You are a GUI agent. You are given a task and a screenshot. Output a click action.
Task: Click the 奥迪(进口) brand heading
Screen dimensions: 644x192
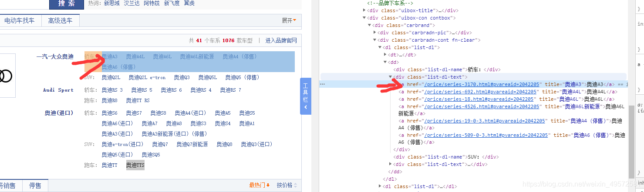[x=59, y=113]
